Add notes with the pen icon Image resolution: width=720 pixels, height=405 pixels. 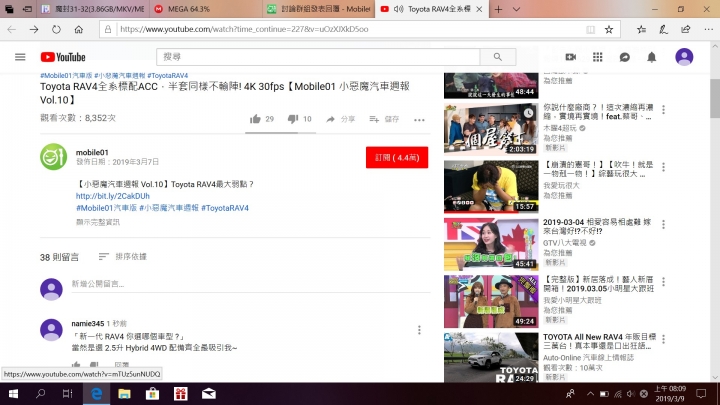pos(664,29)
